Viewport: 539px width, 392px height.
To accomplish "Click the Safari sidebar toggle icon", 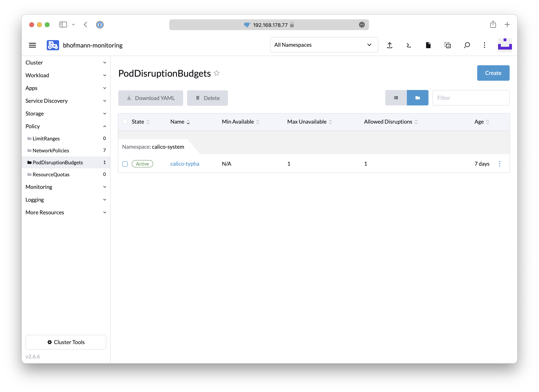I will tap(63, 25).
